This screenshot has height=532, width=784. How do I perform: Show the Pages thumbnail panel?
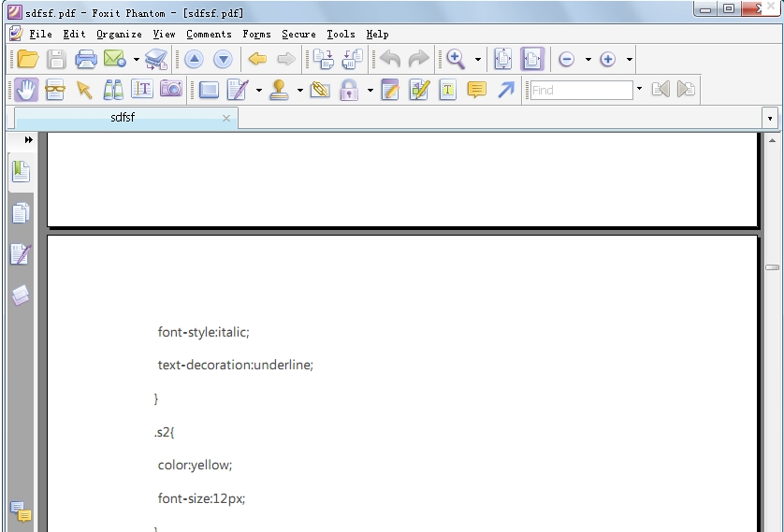tap(21, 213)
